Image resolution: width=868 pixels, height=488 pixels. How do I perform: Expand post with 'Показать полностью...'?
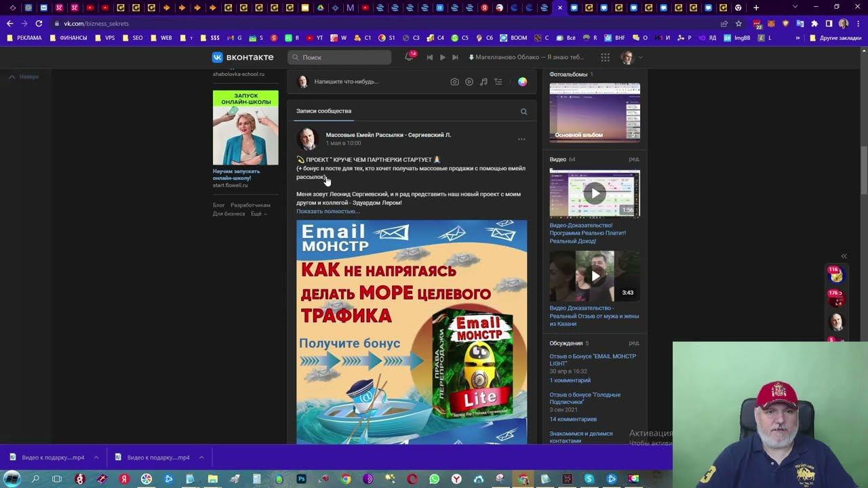click(328, 211)
